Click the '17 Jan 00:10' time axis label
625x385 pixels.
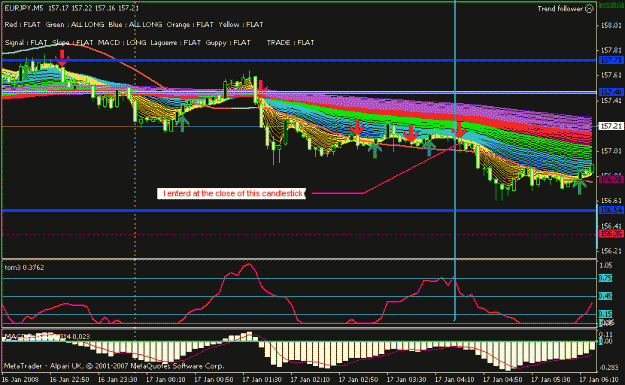click(x=166, y=379)
